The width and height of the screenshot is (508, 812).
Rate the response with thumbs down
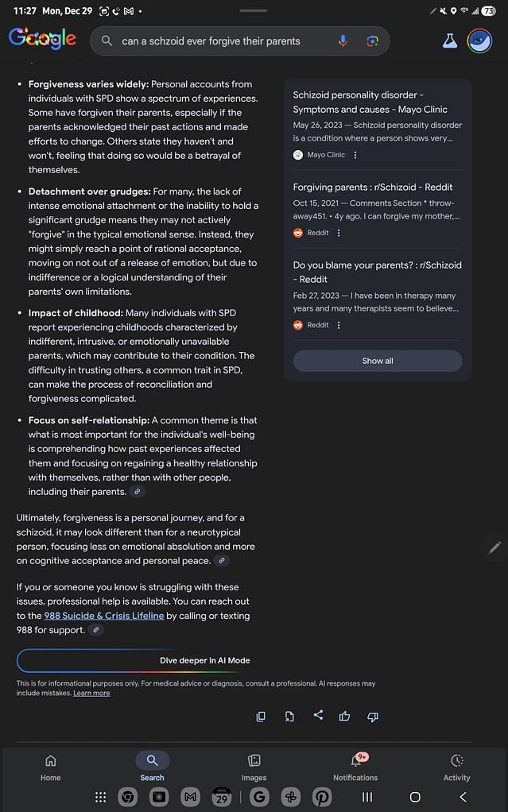click(x=372, y=716)
